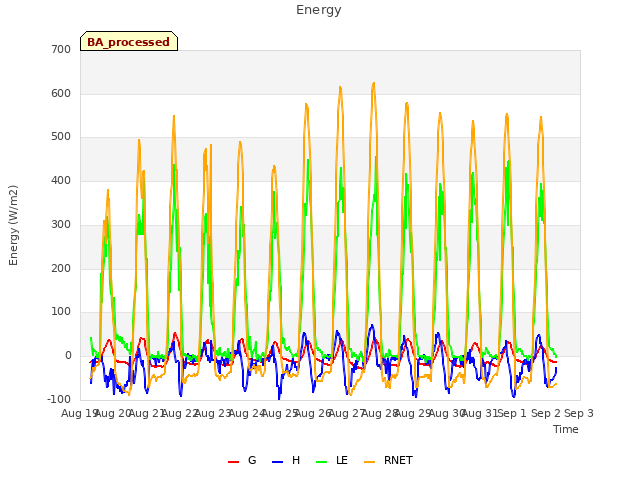Click the Aug 19 x-axis label
640x480 pixels.
79,413
